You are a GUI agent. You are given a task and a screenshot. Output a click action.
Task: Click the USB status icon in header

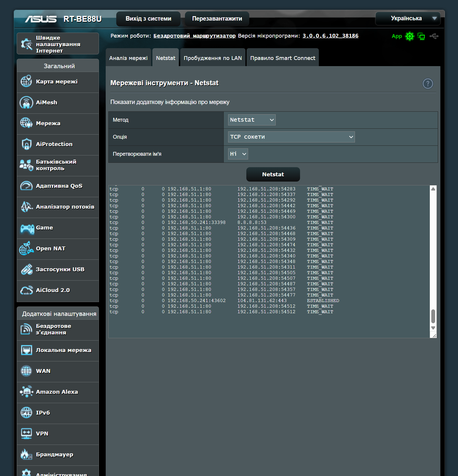434,36
